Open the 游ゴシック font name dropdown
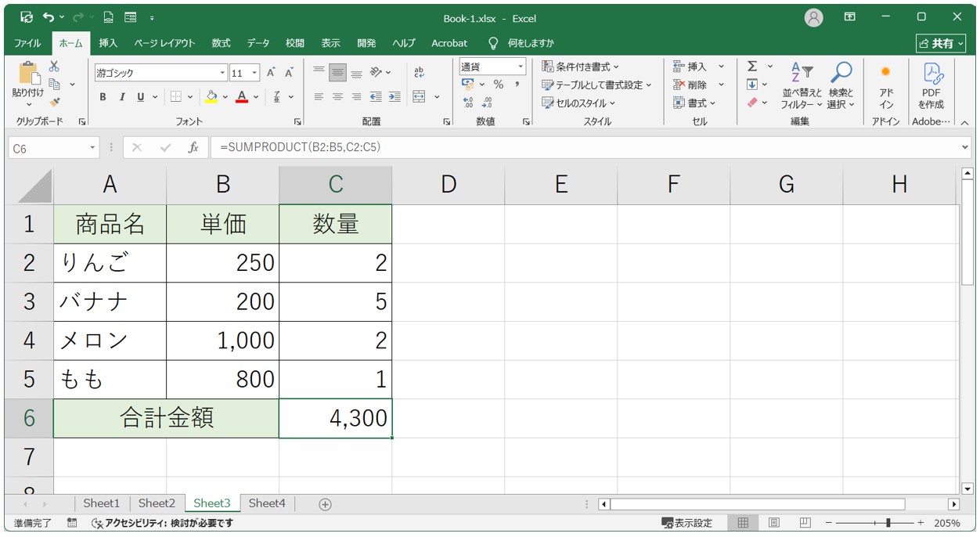The height and width of the screenshot is (537, 980). 222,73
